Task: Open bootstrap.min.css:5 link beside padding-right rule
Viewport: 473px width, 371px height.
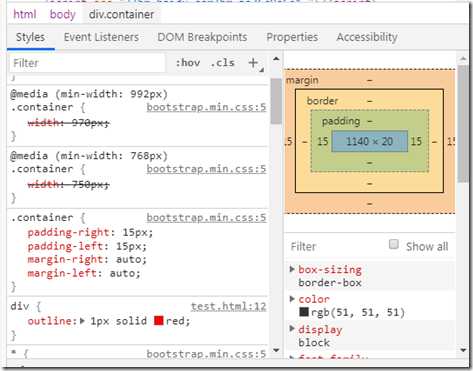Action: click(x=206, y=218)
